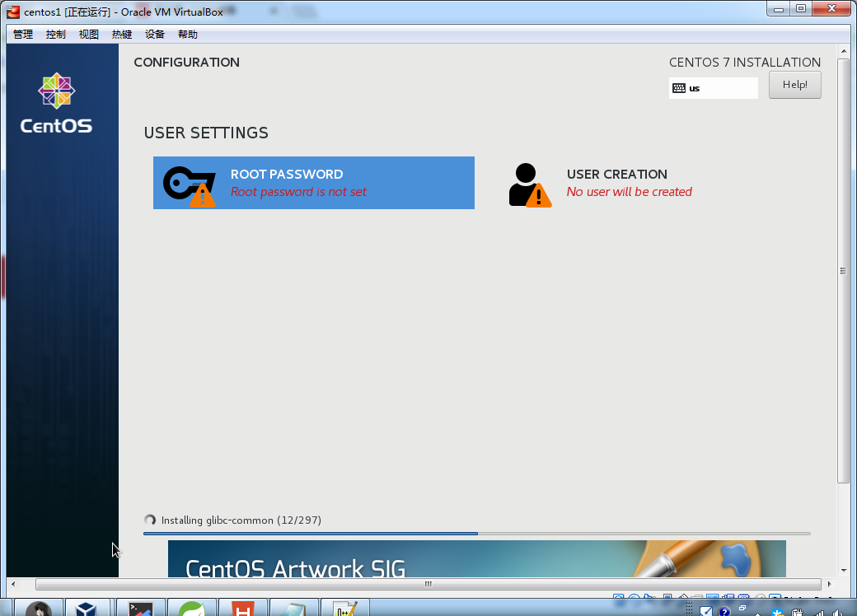This screenshot has height=616, width=857.
Task: Open the 管理 menu
Action: click(23, 35)
